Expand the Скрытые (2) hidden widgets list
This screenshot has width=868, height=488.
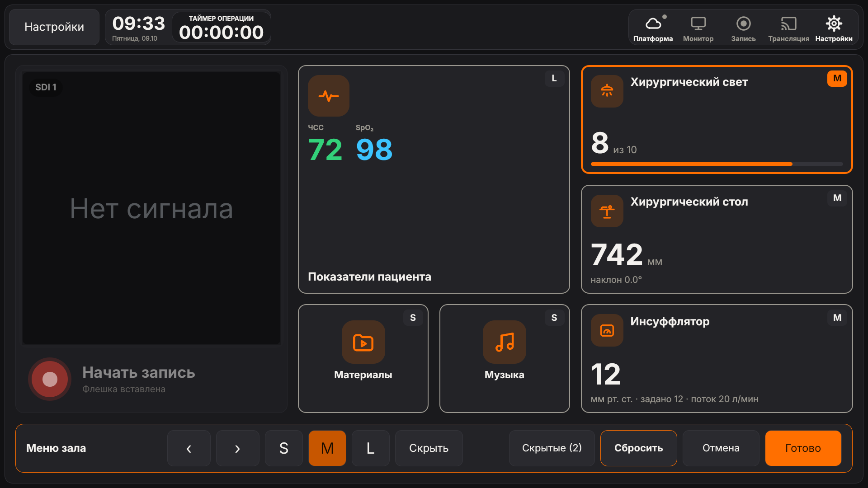pyautogui.click(x=552, y=448)
